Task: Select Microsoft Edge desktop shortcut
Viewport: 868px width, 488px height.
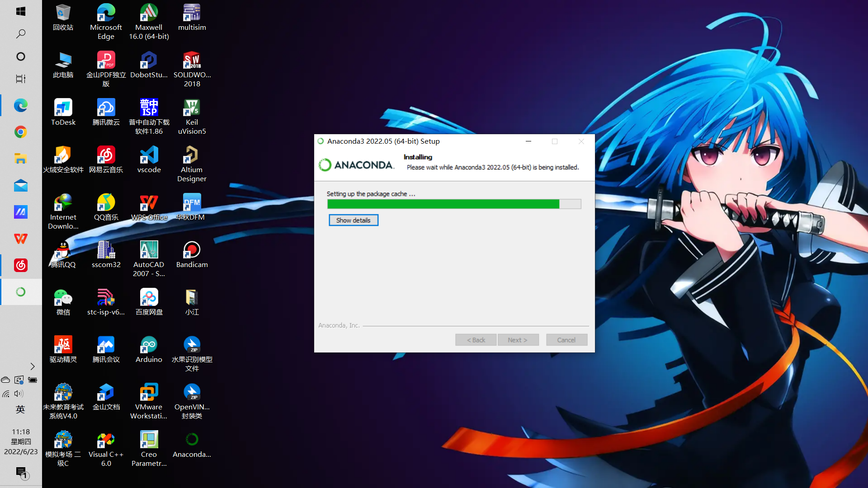Action: (x=106, y=22)
